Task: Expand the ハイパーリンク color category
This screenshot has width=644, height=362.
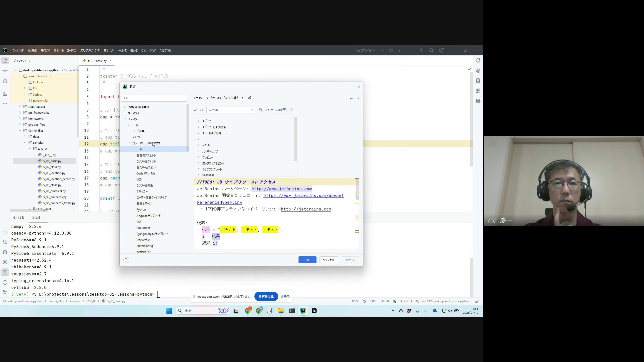Action: pos(199,151)
